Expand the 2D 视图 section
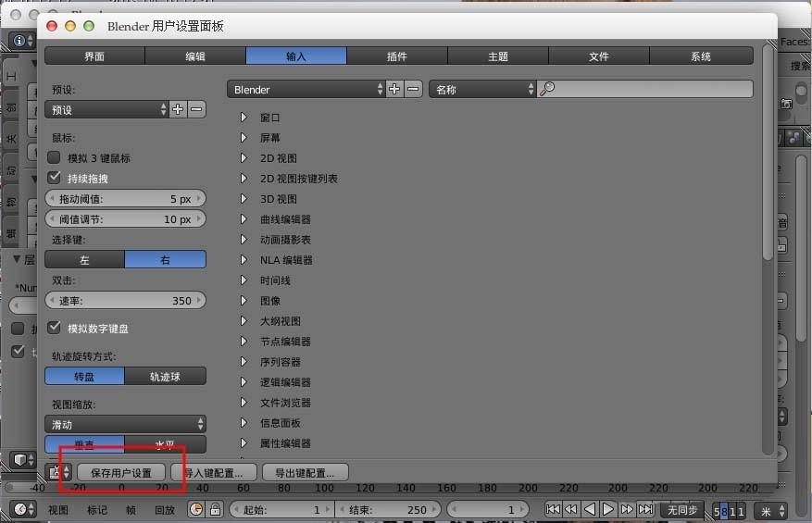Image resolution: width=812 pixels, height=523 pixels. pos(244,158)
